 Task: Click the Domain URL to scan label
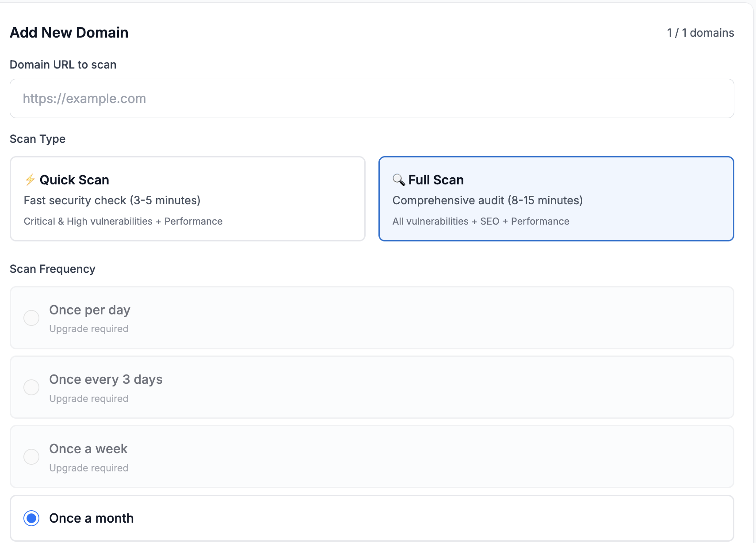pyautogui.click(x=63, y=64)
